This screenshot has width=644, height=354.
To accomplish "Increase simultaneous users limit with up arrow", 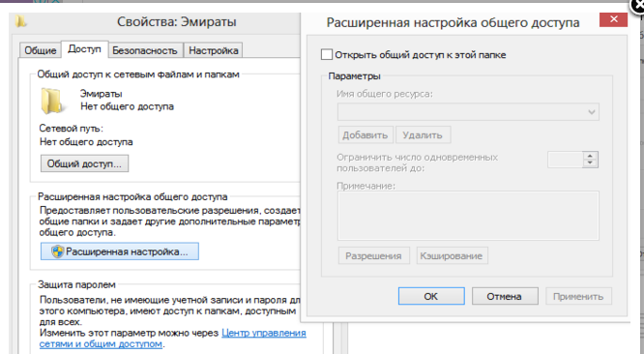I will point(590,156).
